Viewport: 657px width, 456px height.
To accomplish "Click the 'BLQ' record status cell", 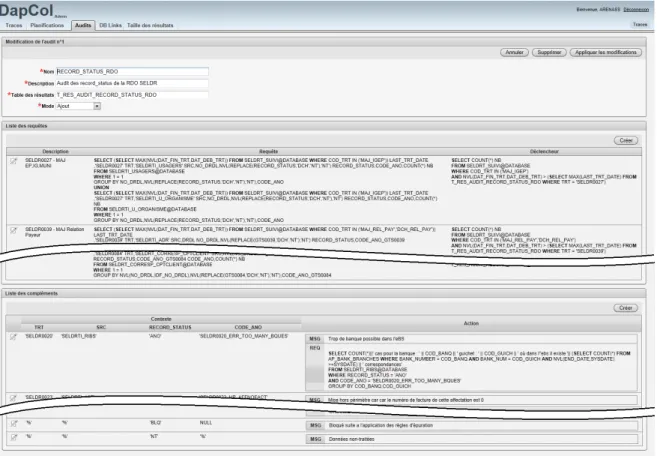I will click(155, 423).
